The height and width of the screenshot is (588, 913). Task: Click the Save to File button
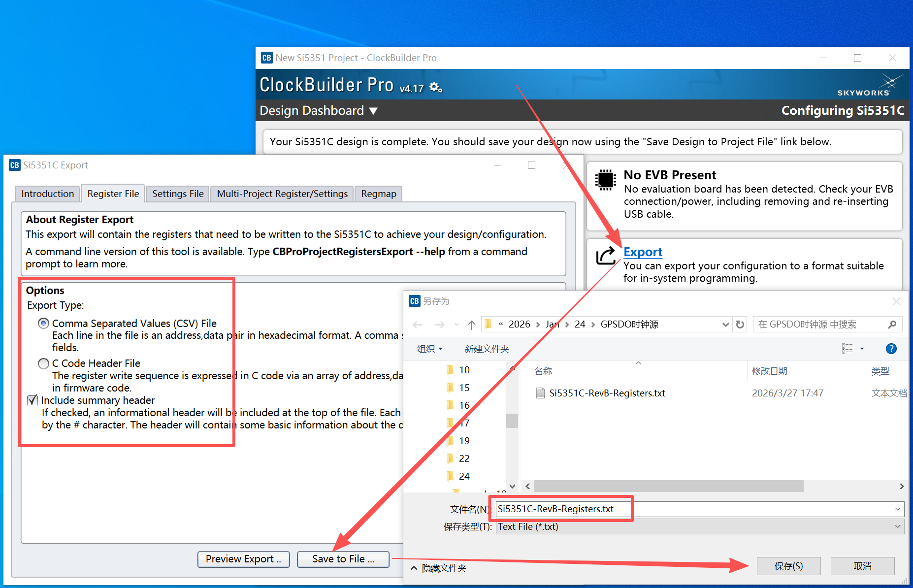pyautogui.click(x=343, y=559)
